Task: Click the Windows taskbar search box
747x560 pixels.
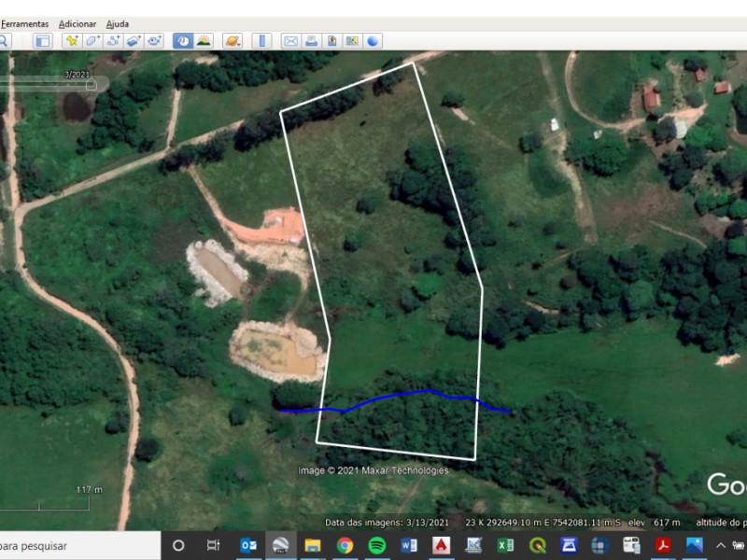Action: click(x=80, y=546)
